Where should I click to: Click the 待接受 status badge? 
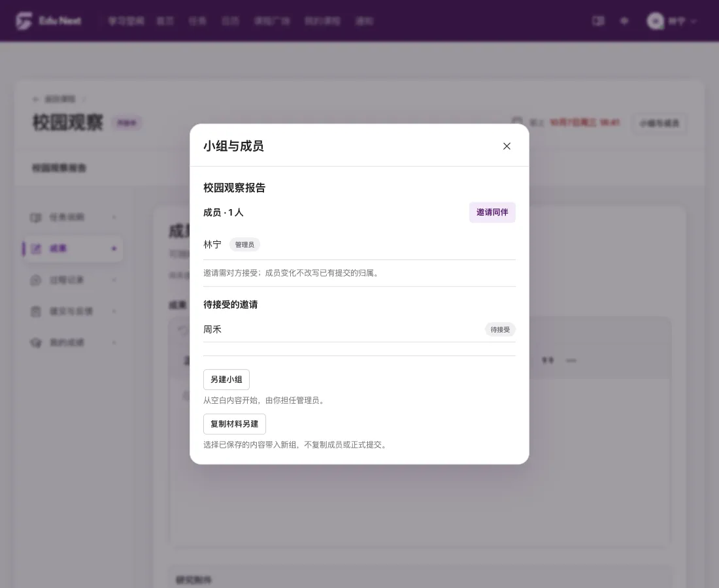(x=500, y=329)
